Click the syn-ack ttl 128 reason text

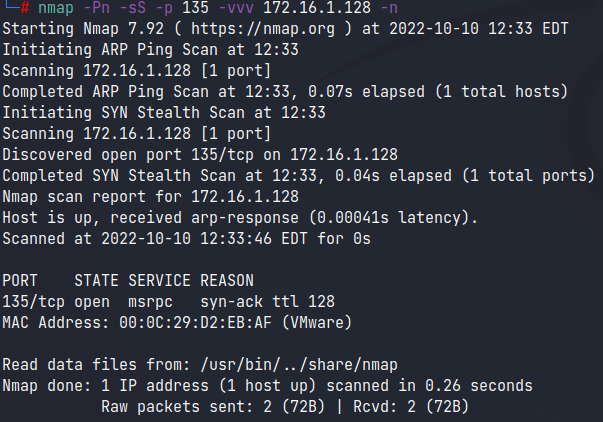(267, 302)
